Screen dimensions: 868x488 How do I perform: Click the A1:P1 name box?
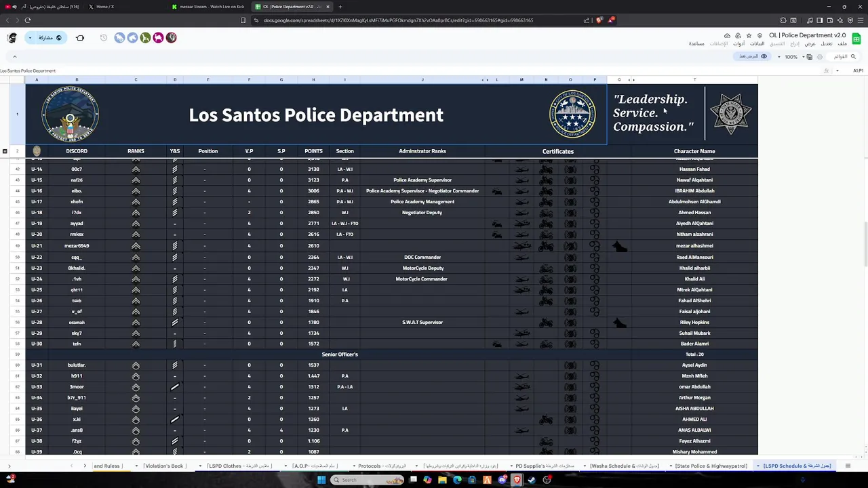pos(857,70)
